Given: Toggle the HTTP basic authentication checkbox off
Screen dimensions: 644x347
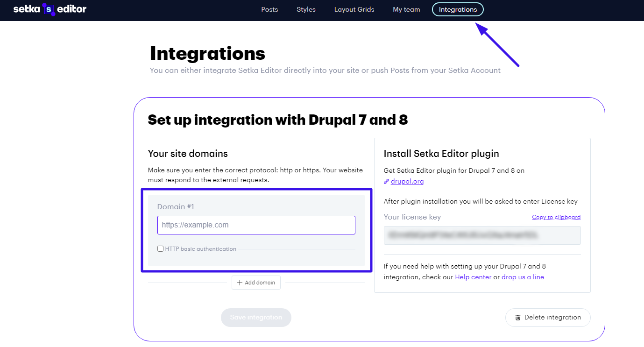Looking at the screenshot, I should (x=160, y=248).
